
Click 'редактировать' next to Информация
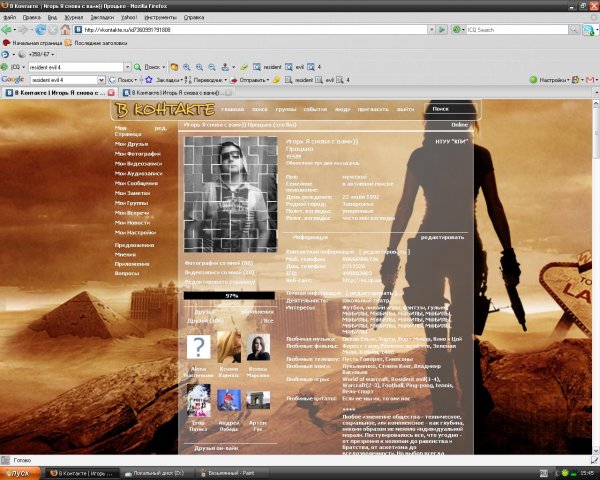pos(442,237)
